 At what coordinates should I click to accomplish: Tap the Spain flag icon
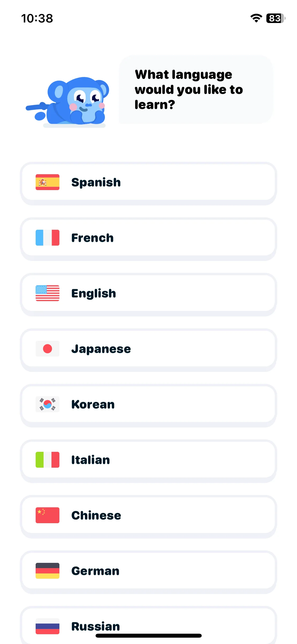48,182
